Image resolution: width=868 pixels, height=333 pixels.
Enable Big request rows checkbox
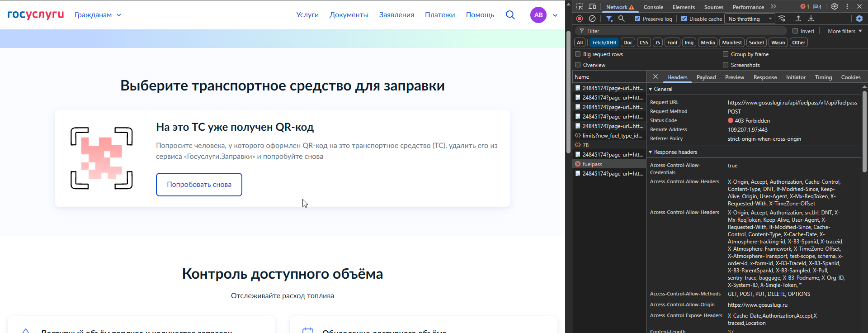pos(578,54)
